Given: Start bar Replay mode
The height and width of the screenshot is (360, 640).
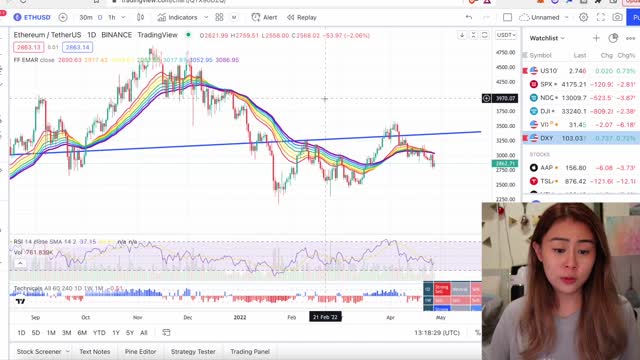Looking at the screenshot, I should tap(302, 17).
